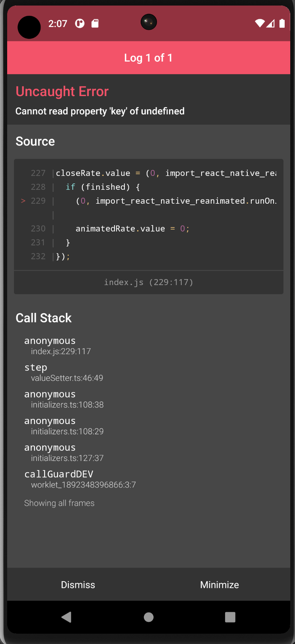Tap the cellular signal icon
Image resolution: width=295 pixels, height=644 pixels.
(271, 23)
